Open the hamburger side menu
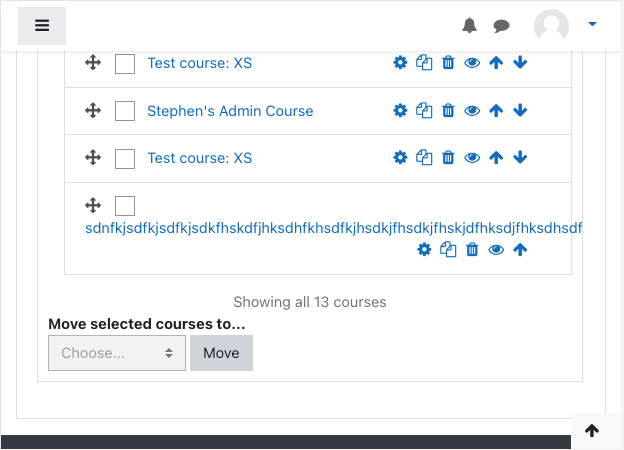624x450 pixels. point(42,26)
